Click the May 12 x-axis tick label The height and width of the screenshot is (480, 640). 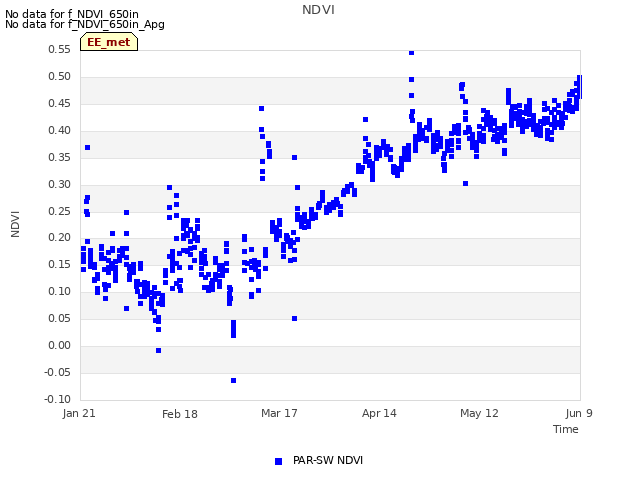pyautogui.click(x=479, y=413)
